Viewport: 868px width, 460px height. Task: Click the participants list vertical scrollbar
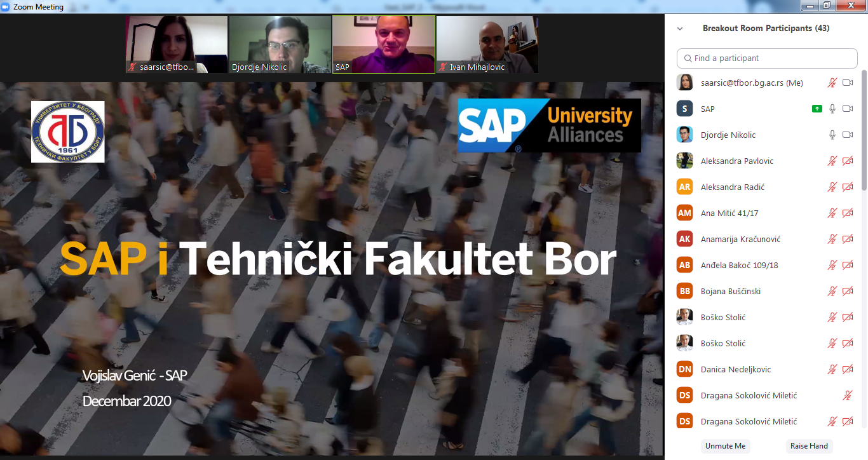coord(864,130)
